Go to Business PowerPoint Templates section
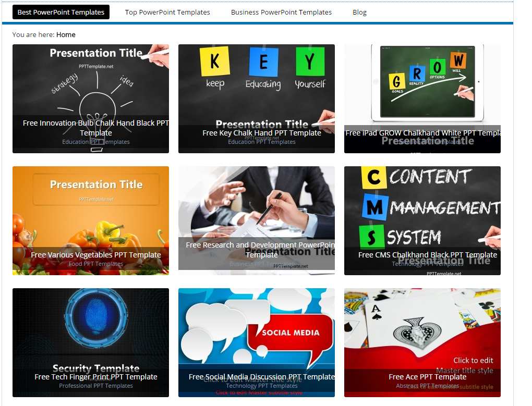 click(x=281, y=12)
